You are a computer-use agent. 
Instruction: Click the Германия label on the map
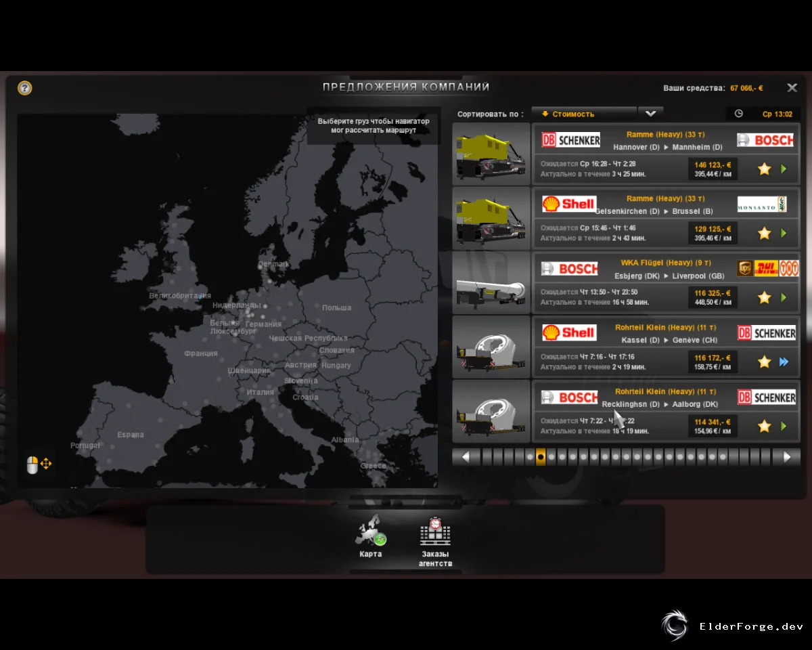click(x=264, y=324)
